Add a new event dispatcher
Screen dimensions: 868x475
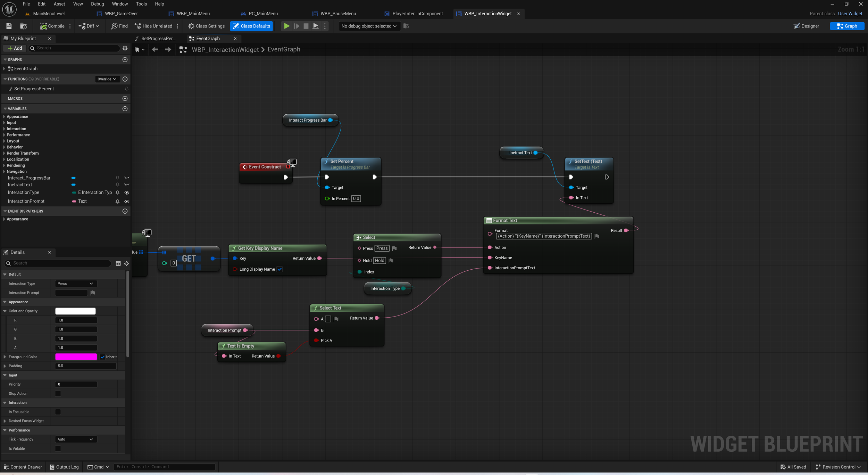[125, 211]
